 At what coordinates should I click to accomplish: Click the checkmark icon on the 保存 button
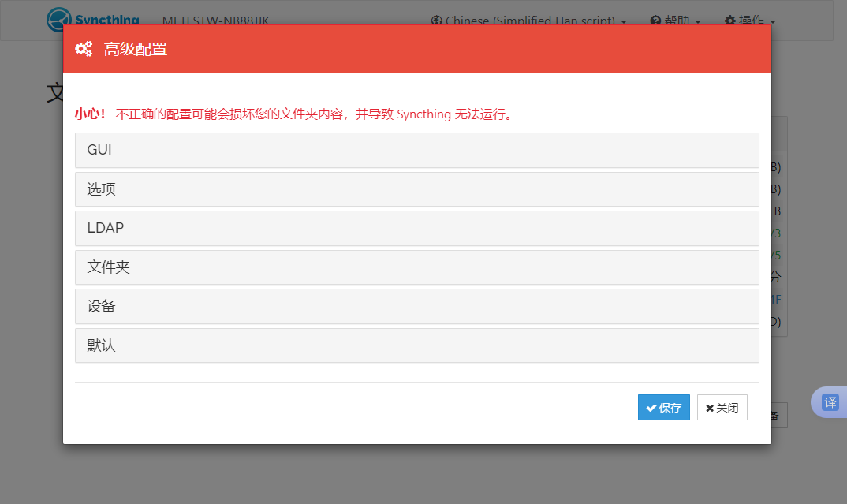point(650,407)
